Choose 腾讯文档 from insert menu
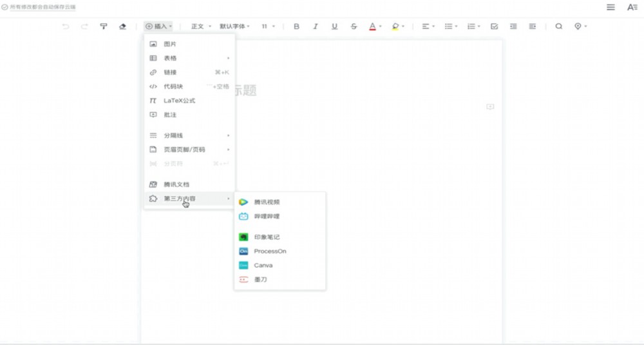This screenshot has height=345, width=644. pyautogui.click(x=189, y=184)
